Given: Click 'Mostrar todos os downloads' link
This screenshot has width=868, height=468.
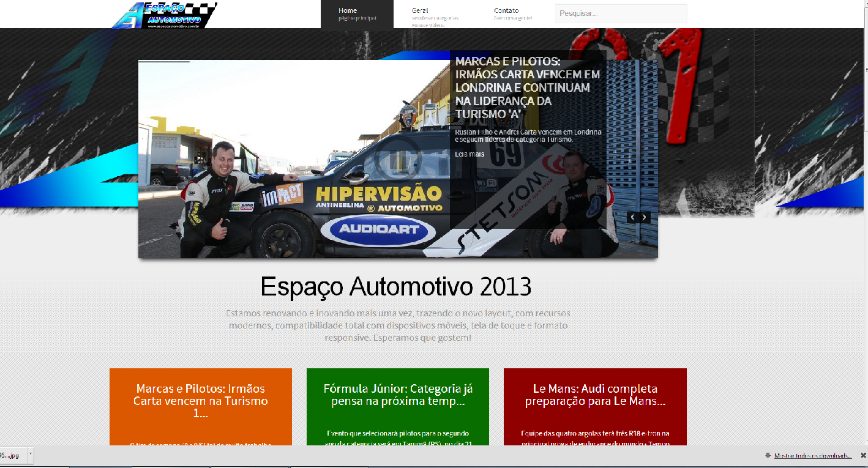Looking at the screenshot, I should (x=813, y=456).
